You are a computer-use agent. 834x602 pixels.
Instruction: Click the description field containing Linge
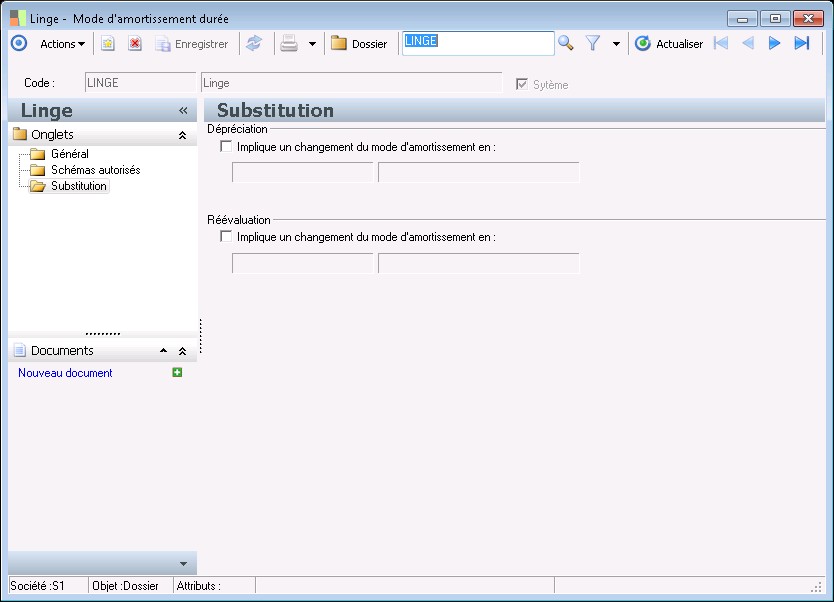(x=352, y=83)
